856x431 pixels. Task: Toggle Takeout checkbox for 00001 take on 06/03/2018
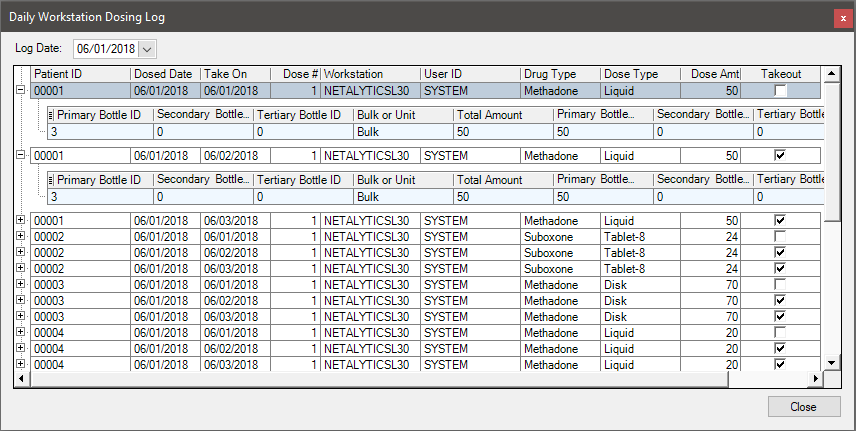[x=781, y=220]
